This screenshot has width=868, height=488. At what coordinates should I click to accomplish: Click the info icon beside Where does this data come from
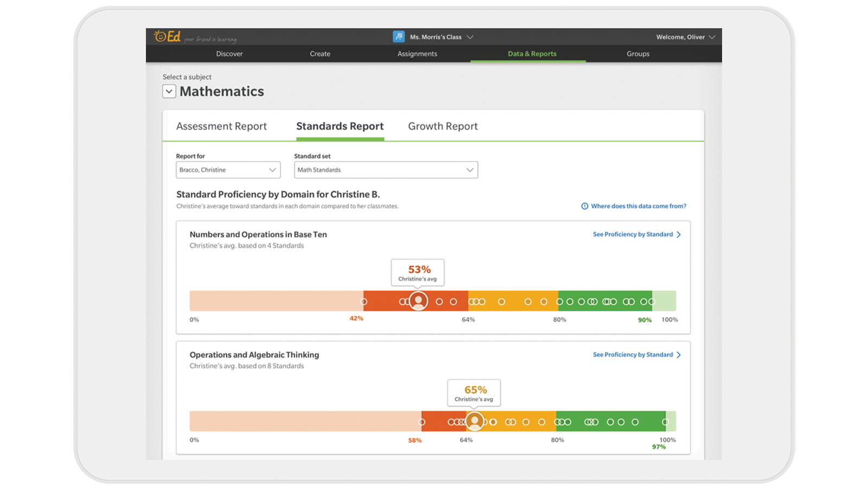pos(585,206)
